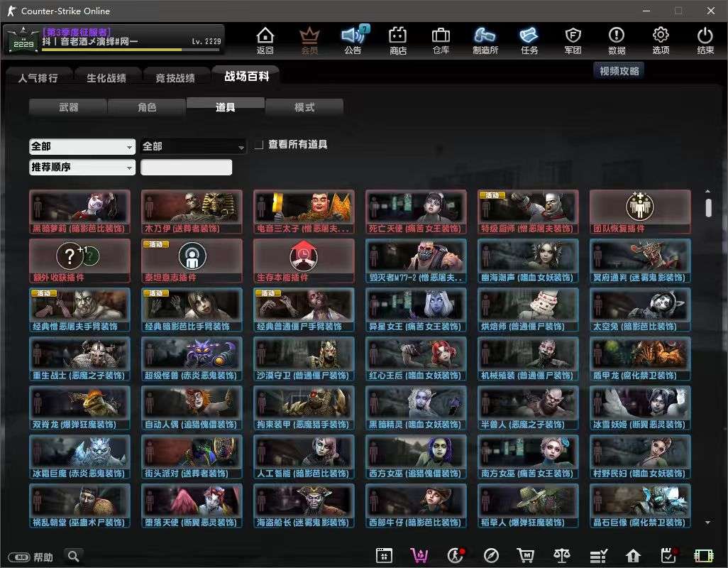Enable the 查看所有道具 checkbox
728x568 pixels.
tap(258, 145)
